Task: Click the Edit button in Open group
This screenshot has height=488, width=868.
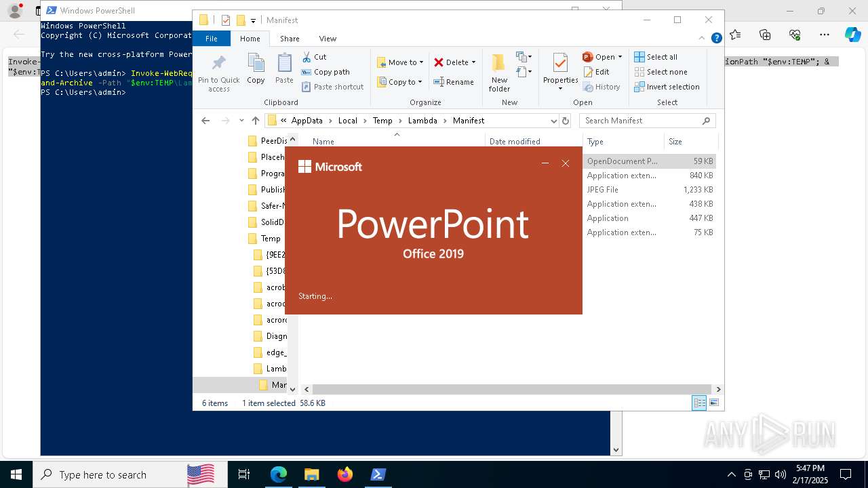Action: click(596, 72)
